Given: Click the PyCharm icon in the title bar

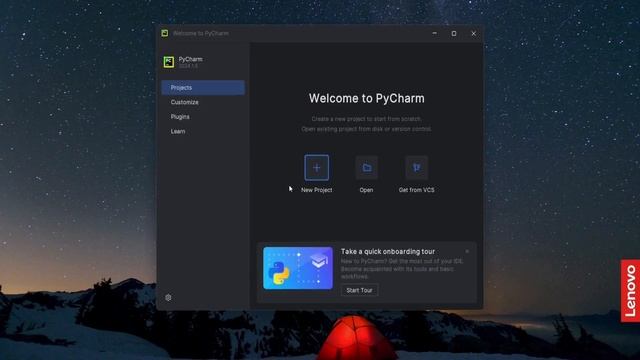Looking at the screenshot, I should 164,33.
